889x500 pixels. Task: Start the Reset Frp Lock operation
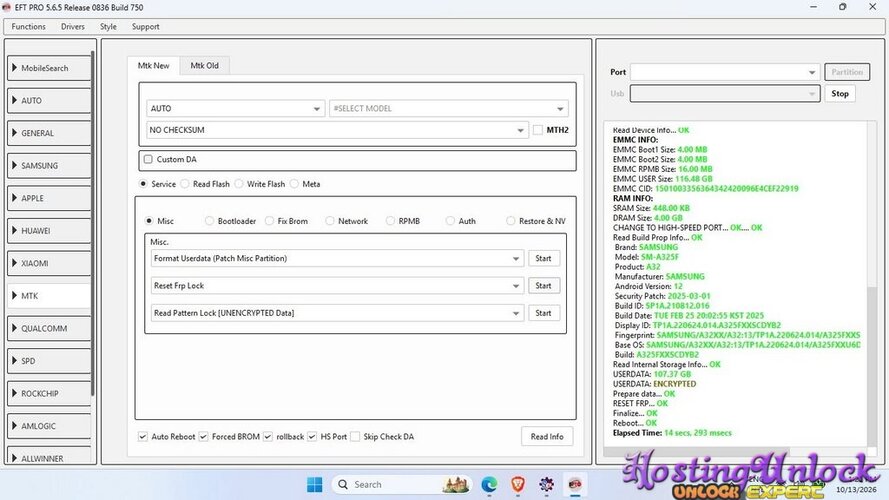pos(544,286)
